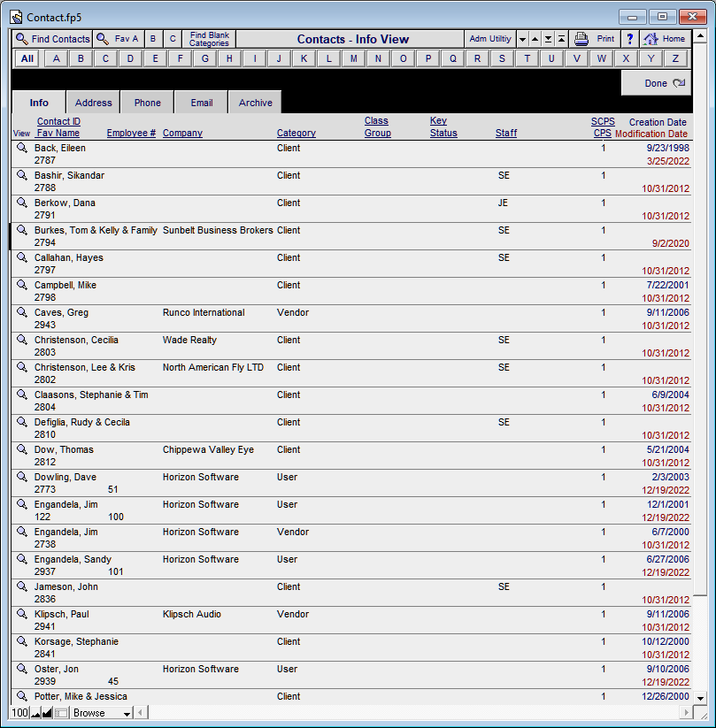The width and height of the screenshot is (716, 728).
Task: Click magnifier icon for Defiglia, Rudy & Cecila
Action: 22,422
